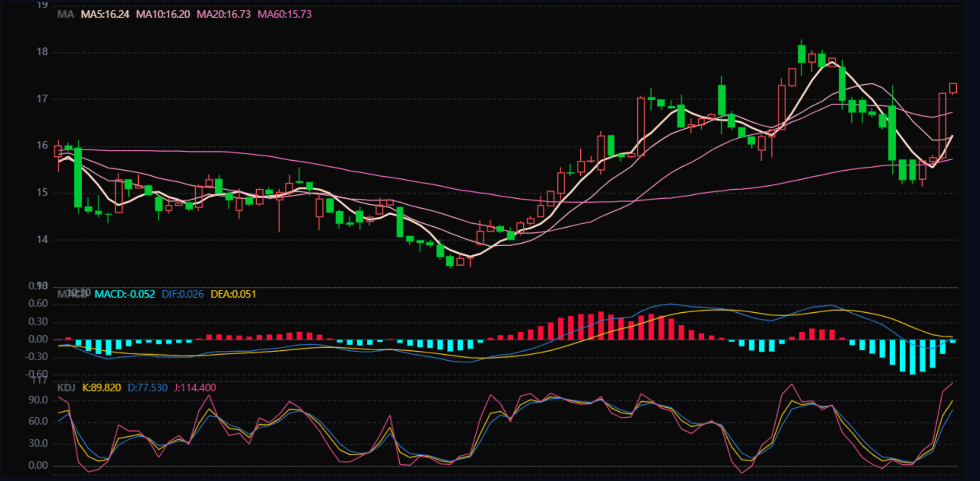Click the 18 price axis label
The width and height of the screenshot is (980, 481).
42,52
